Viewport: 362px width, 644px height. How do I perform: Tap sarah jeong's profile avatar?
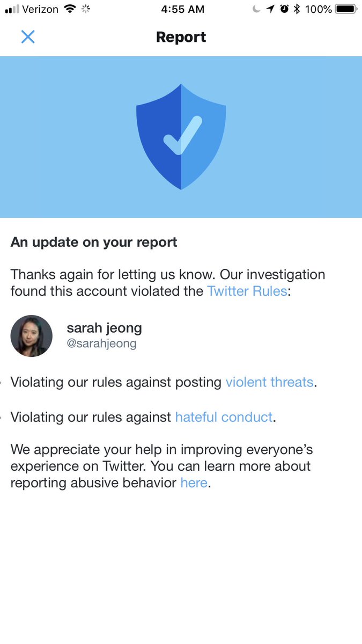[32, 336]
